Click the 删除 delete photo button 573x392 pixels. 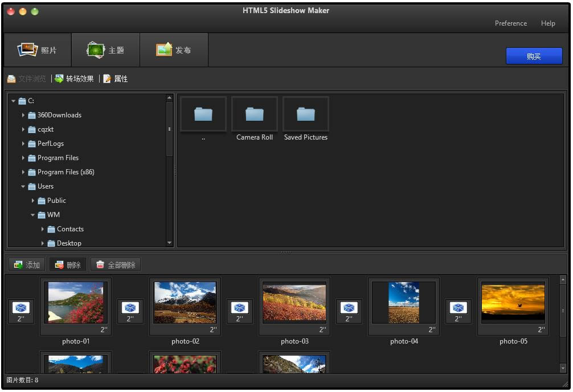click(x=68, y=265)
